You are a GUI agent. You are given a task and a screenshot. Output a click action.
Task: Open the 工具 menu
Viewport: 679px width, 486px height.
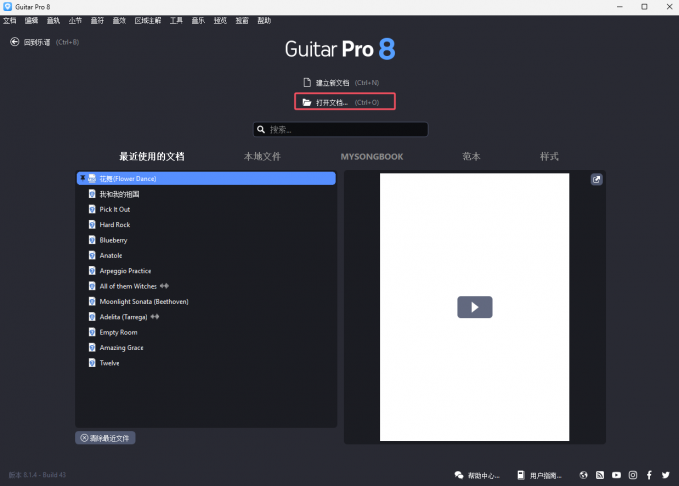coord(176,20)
